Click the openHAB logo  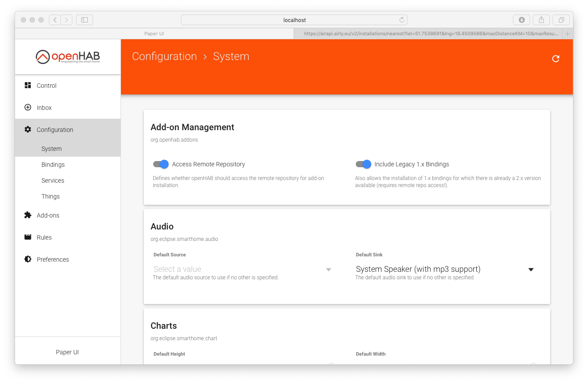point(68,56)
